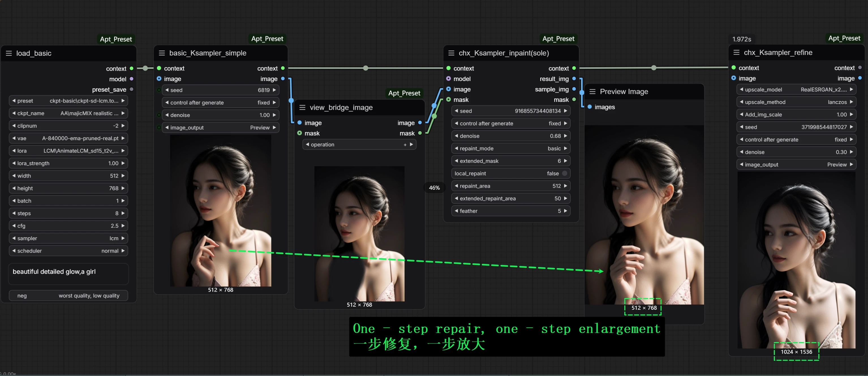Click feather value field in inpaint node
This screenshot has width=868, height=376.
tap(511, 211)
